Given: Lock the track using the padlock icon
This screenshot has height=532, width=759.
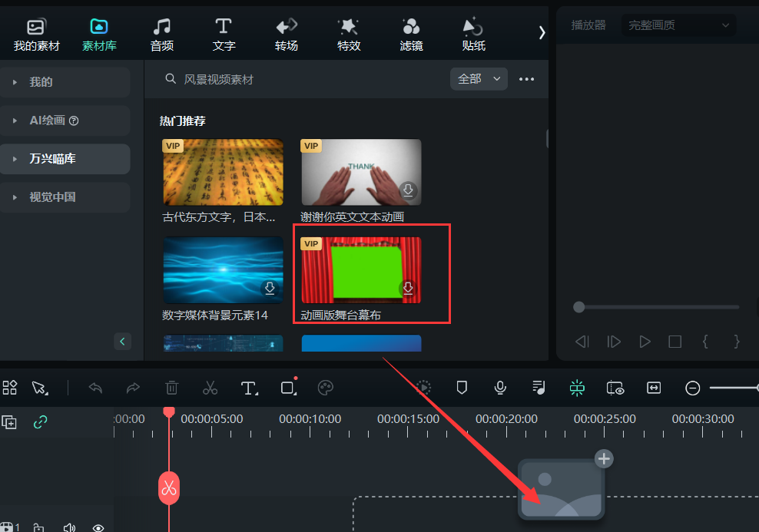Looking at the screenshot, I should point(40,527).
